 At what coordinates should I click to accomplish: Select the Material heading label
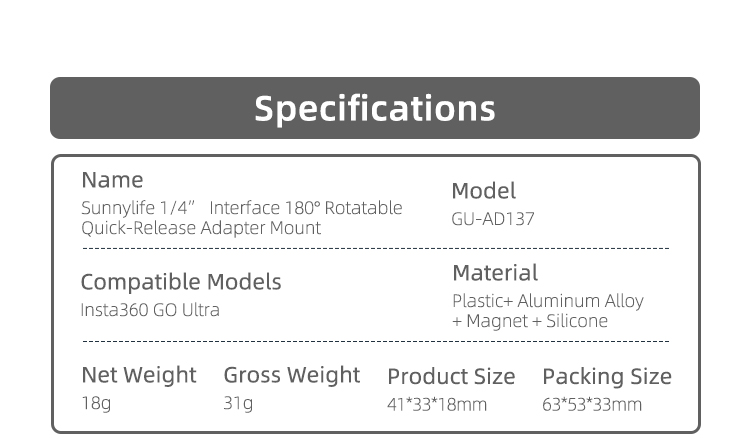pos(494,273)
